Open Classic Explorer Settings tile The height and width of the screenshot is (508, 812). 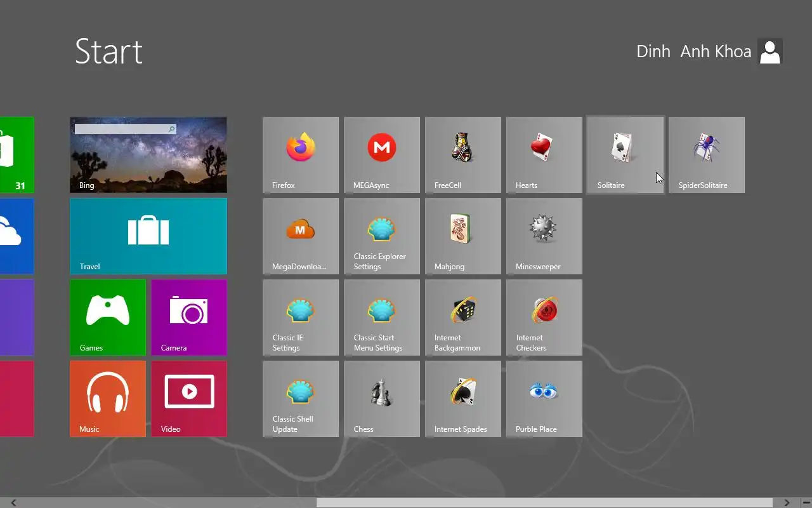coord(382,236)
